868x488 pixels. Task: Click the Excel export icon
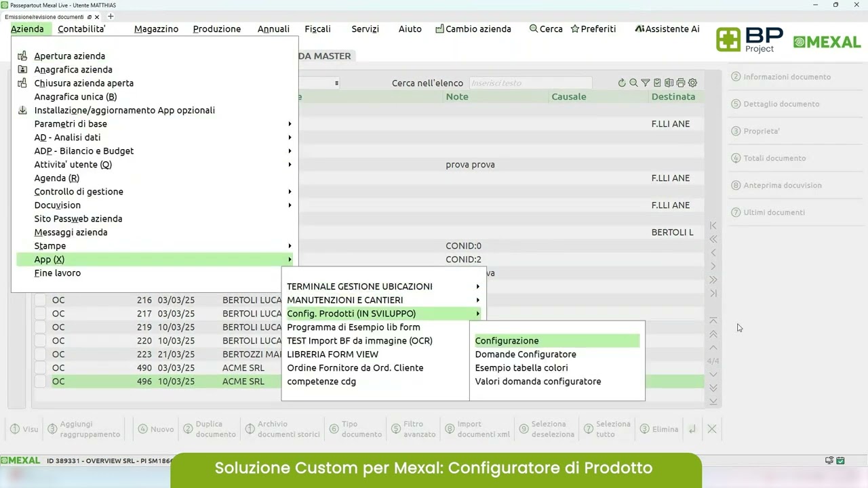point(669,83)
